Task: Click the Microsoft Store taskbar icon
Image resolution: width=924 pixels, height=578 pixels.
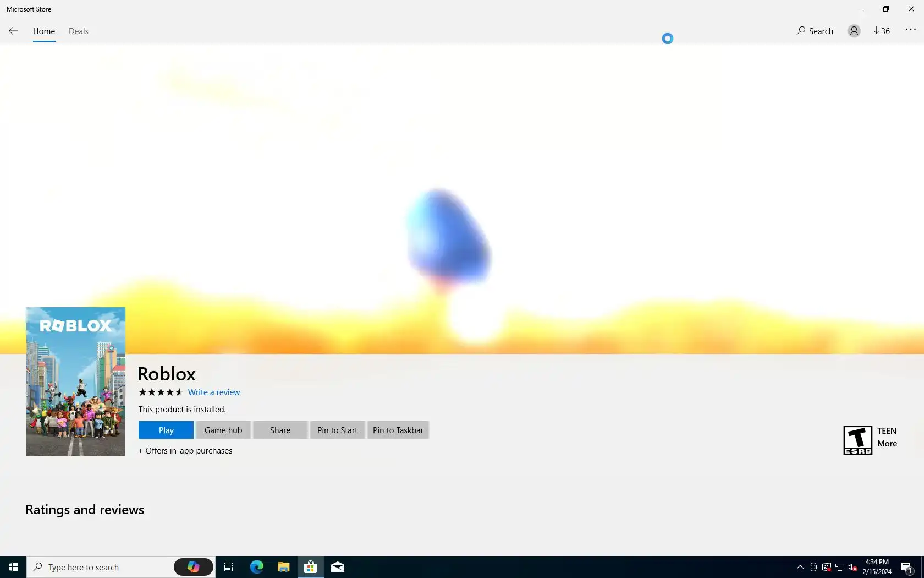Action: (x=310, y=567)
